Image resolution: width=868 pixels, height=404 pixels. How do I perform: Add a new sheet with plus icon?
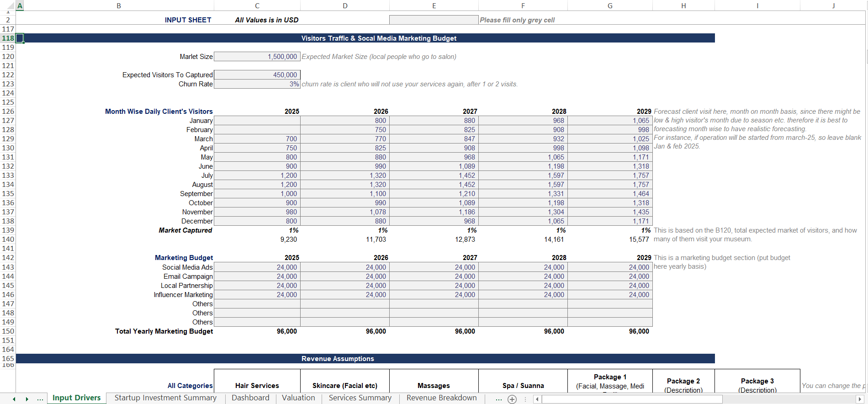(512, 399)
